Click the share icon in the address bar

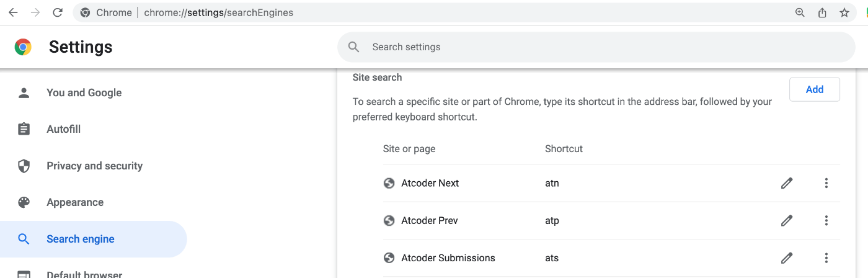pyautogui.click(x=822, y=12)
